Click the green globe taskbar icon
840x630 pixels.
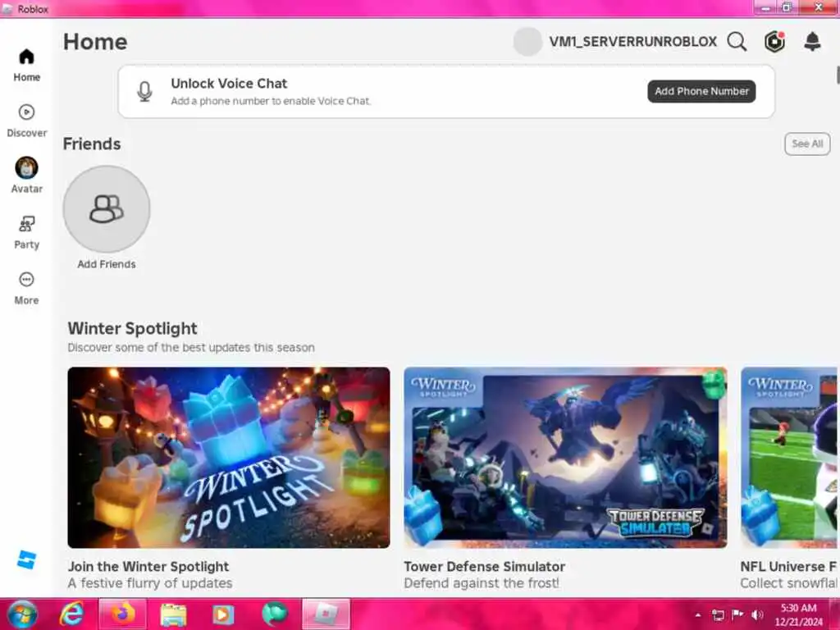[274, 614]
